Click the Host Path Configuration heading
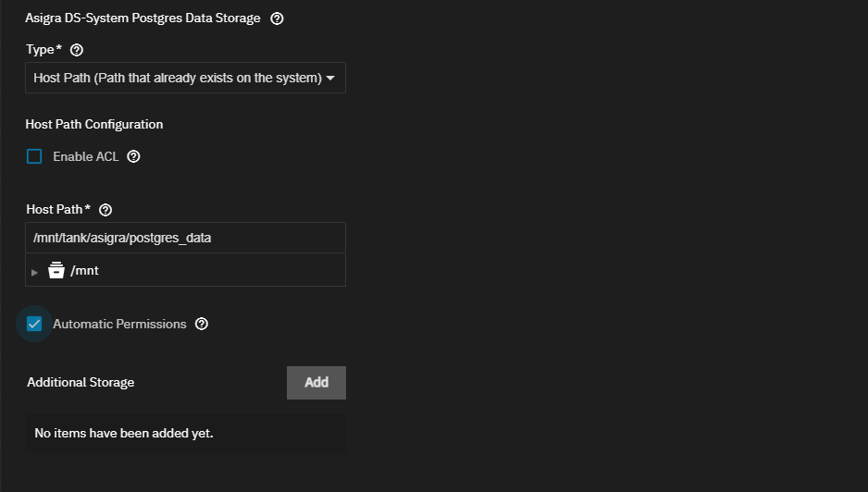Screen dimensions: 868x492 (x=94, y=124)
